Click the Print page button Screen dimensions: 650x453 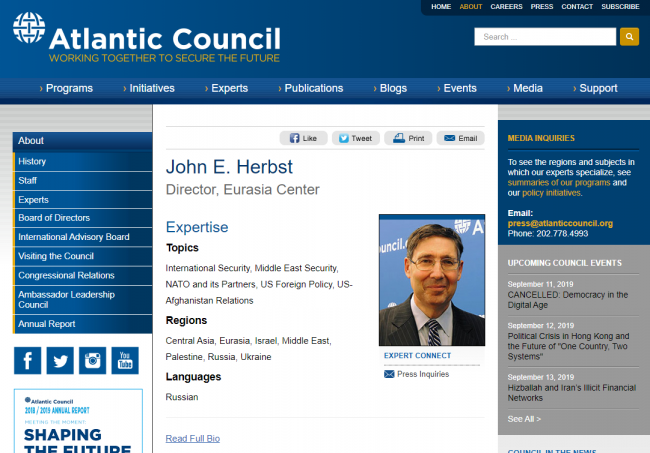(407, 138)
